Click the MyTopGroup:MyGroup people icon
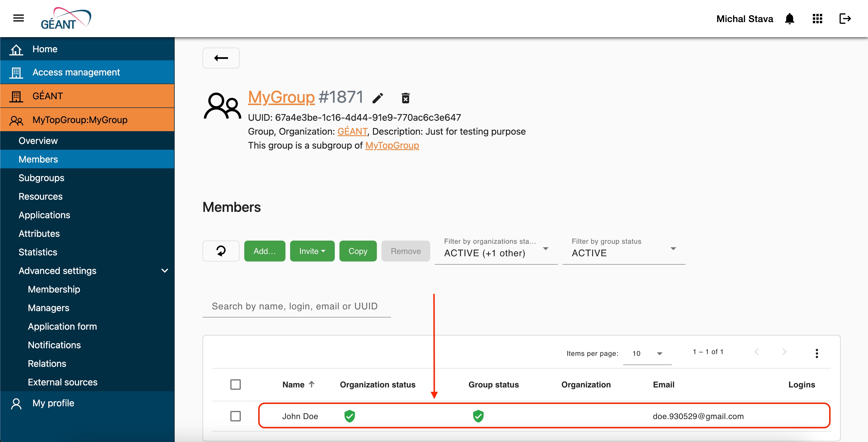868x442 pixels. coord(16,120)
